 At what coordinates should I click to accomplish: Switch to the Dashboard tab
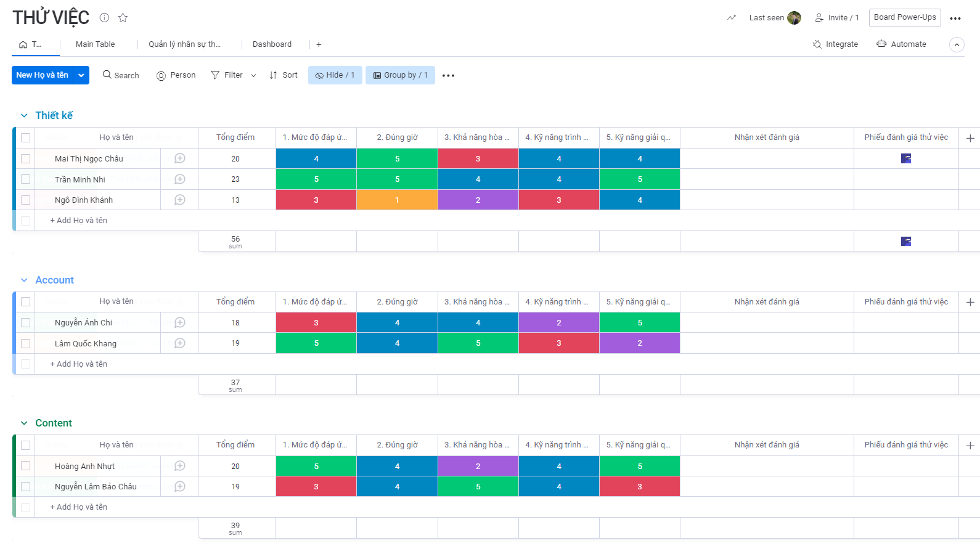coord(272,44)
